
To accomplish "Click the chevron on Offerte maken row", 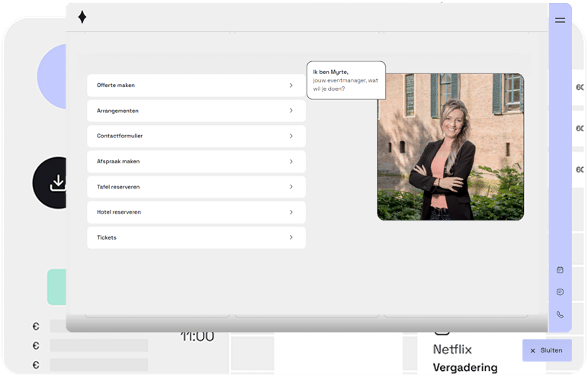I will coord(291,85).
